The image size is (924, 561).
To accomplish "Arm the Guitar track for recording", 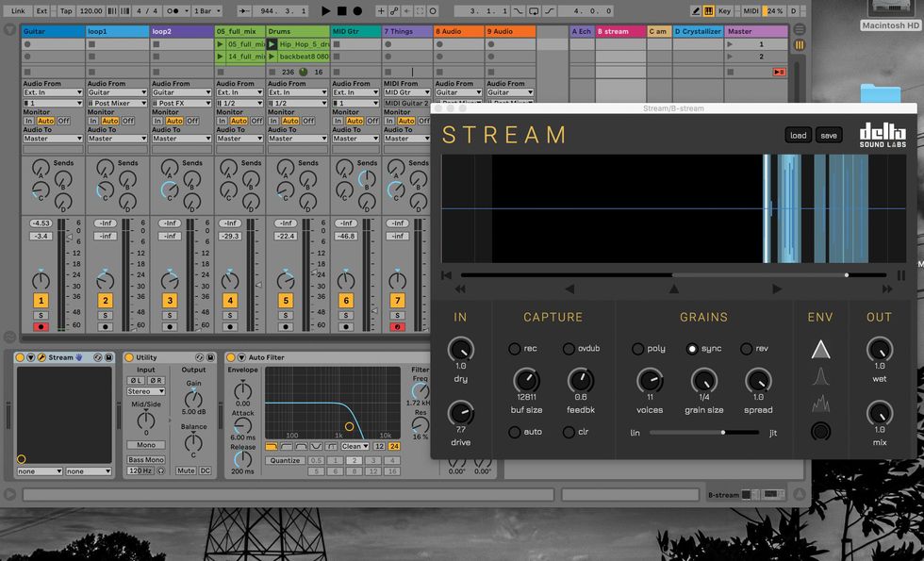I will 41,326.
